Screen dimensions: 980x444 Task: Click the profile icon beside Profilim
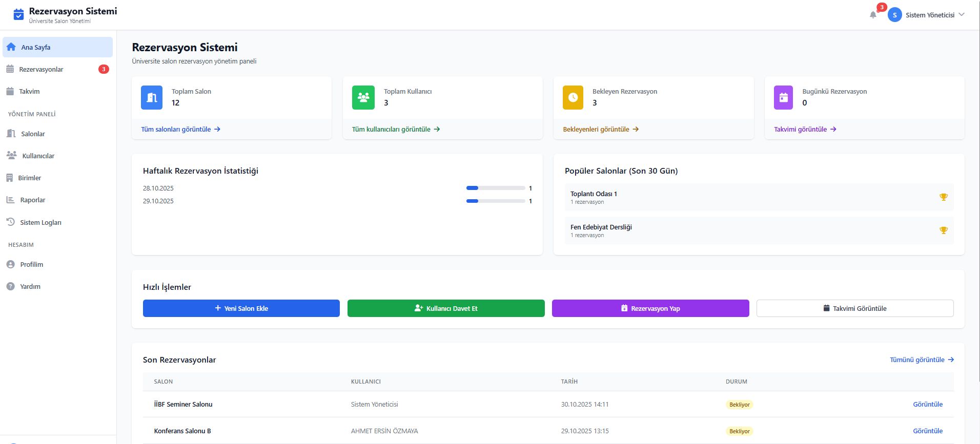click(10, 264)
